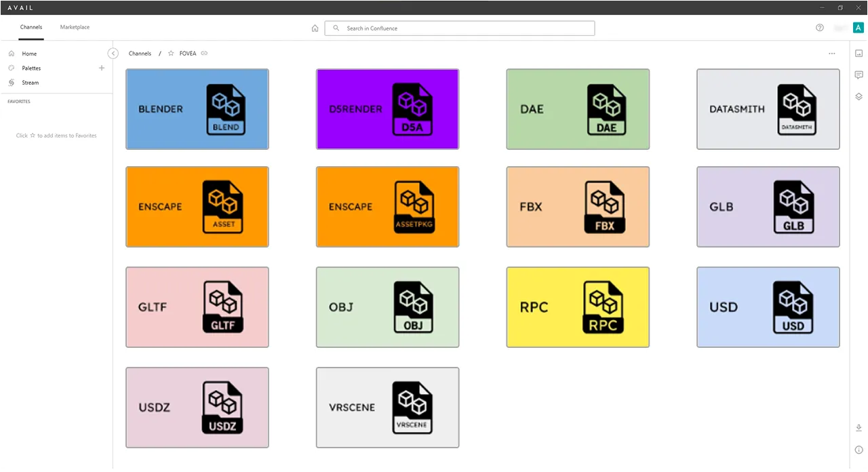
Task: Open the USDZ tile
Action: (x=197, y=408)
